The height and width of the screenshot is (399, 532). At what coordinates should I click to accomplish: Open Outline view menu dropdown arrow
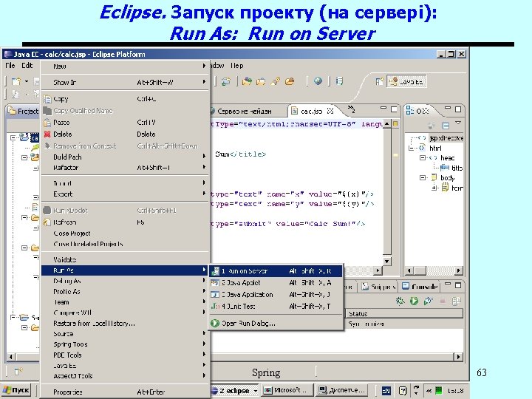(x=458, y=123)
